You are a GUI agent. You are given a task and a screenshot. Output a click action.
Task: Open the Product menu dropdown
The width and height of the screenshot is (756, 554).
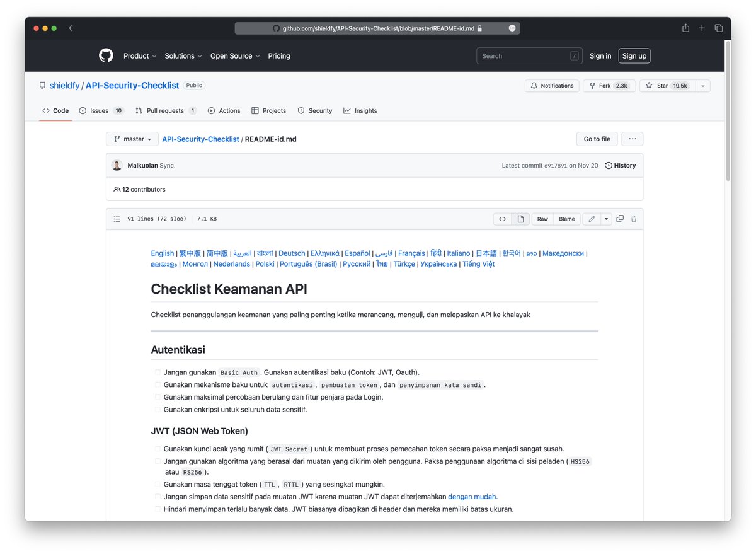(140, 56)
